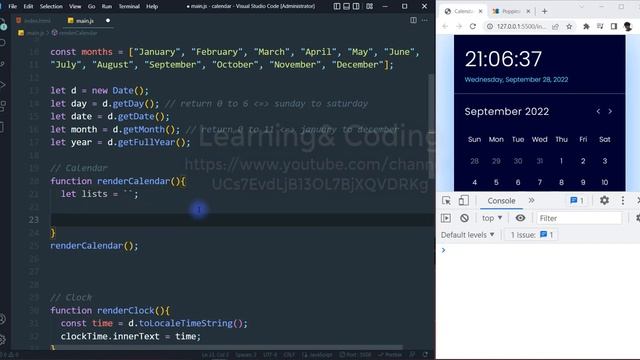Reload the Chrome page
The height and width of the screenshot is (360, 640).
[473, 26]
